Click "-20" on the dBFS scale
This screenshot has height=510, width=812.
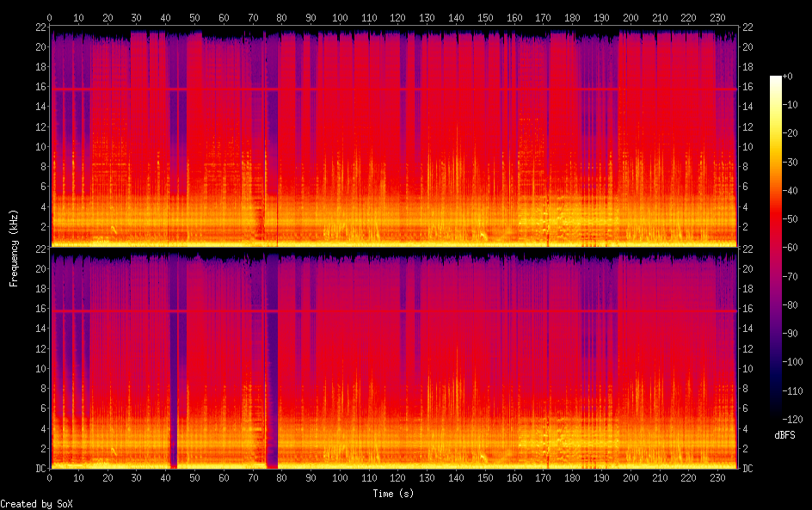click(x=790, y=133)
